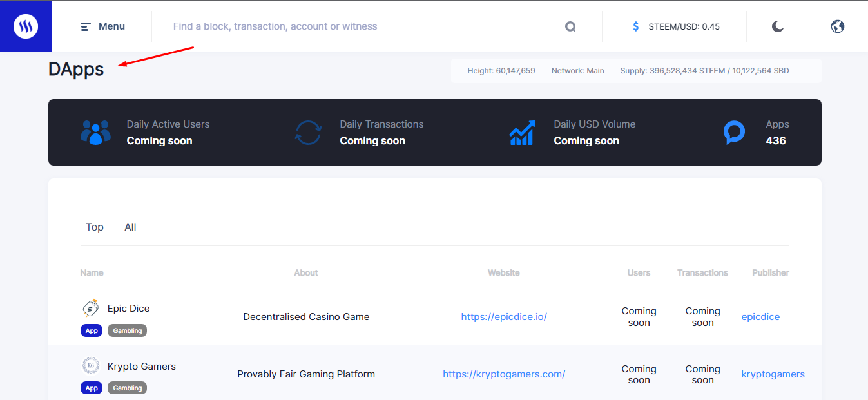Image resolution: width=868 pixels, height=400 pixels.
Task: Click the Steem logo in the top corner
Action: pos(26,26)
